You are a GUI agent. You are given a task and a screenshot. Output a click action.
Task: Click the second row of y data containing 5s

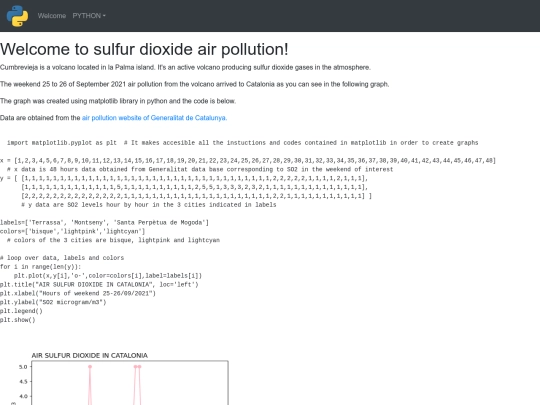(x=195, y=187)
